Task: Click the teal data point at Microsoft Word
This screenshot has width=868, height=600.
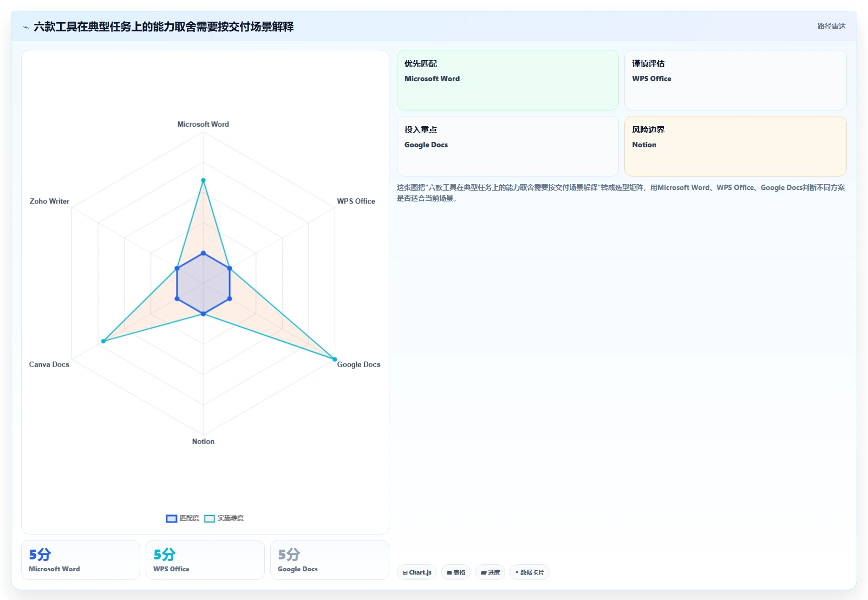Action: (x=203, y=180)
